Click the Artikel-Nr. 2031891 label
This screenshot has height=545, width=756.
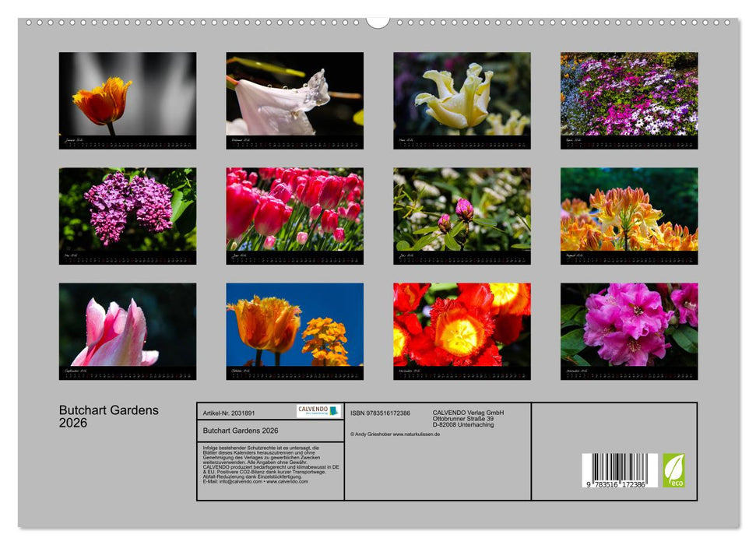[230, 413]
